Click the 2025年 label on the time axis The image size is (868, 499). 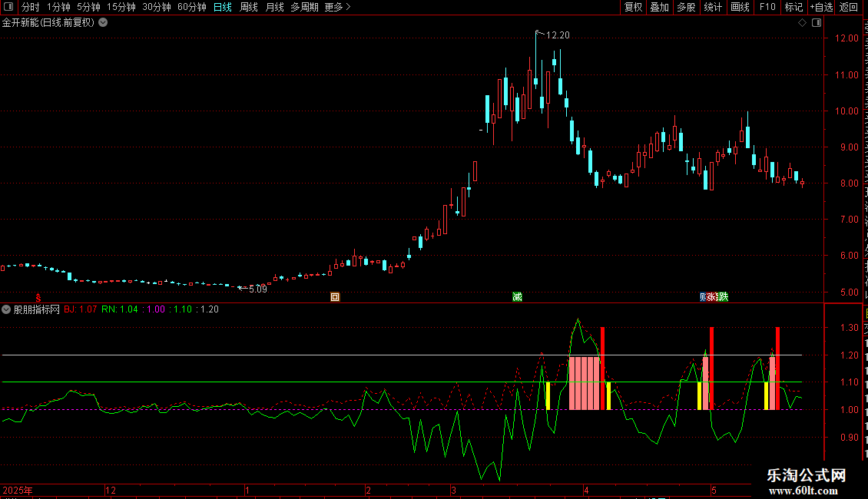click(18, 490)
